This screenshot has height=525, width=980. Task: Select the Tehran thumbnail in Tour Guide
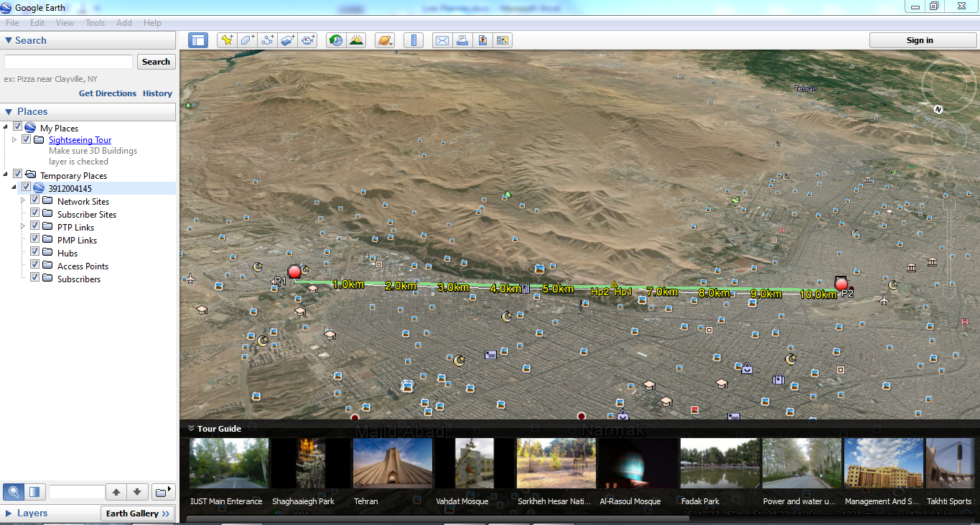click(x=392, y=463)
